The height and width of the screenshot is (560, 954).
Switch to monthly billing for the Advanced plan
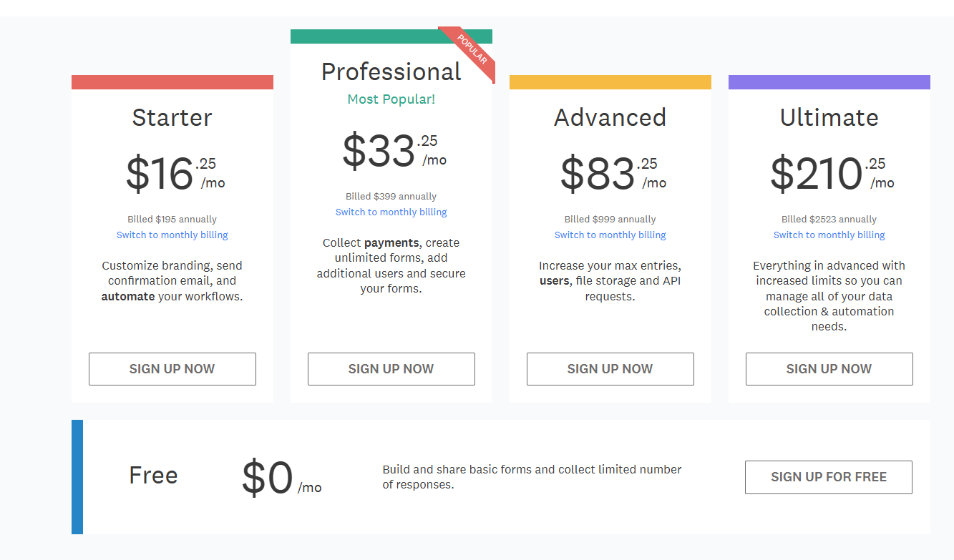tap(610, 234)
